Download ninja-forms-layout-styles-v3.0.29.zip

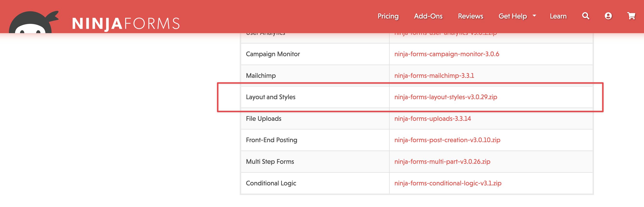[446, 97]
